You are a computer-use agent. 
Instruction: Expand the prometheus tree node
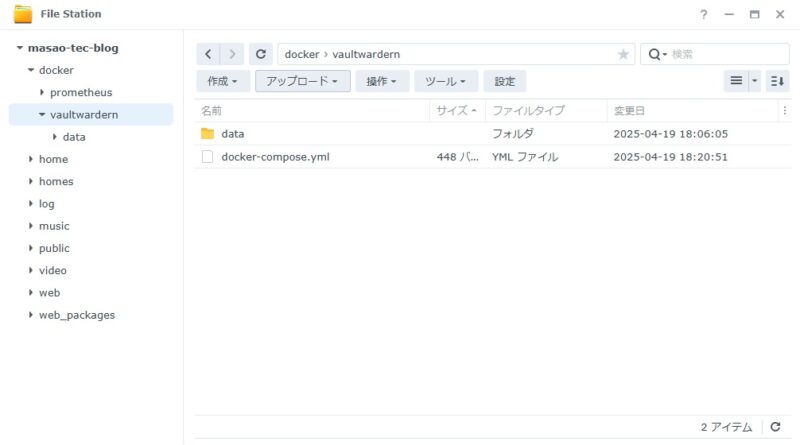pos(42,92)
